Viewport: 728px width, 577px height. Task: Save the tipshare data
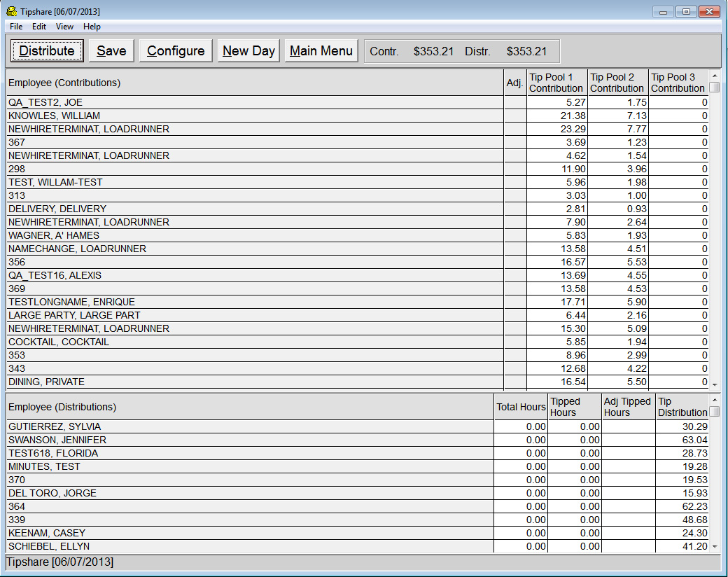click(x=111, y=51)
